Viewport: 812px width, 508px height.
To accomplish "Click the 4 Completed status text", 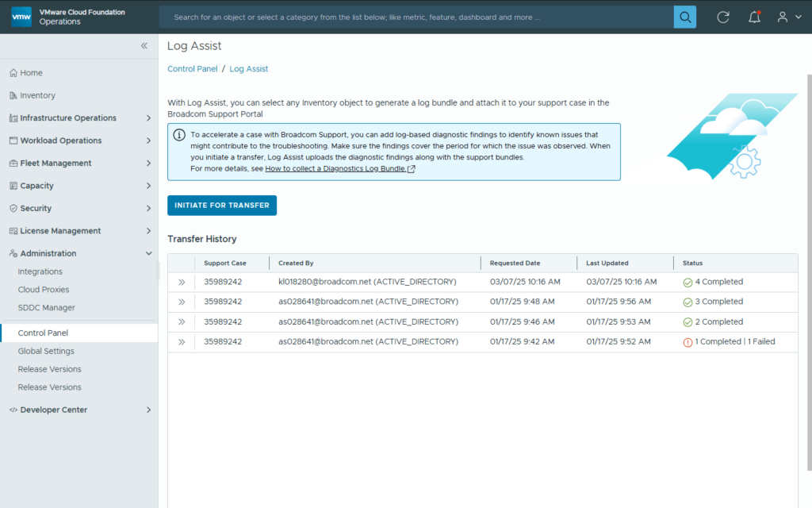I will [x=718, y=282].
